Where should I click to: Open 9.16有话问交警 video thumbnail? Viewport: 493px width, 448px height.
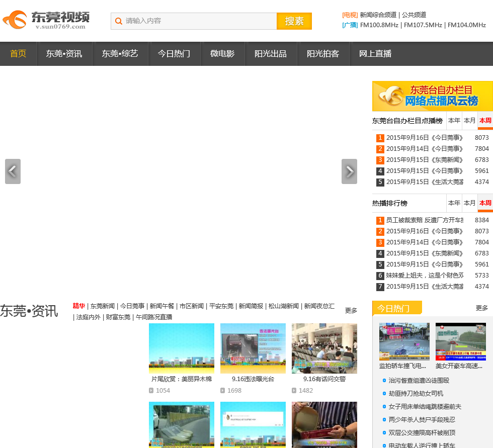pos(324,348)
